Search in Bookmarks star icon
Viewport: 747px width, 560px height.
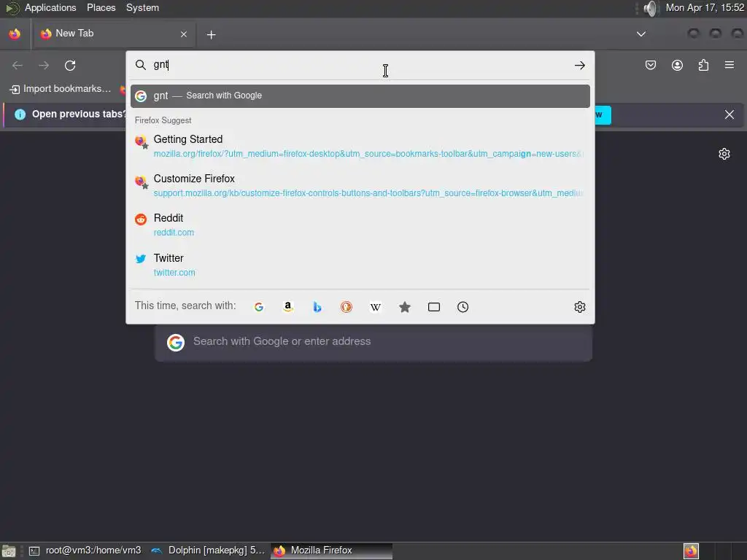point(404,307)
